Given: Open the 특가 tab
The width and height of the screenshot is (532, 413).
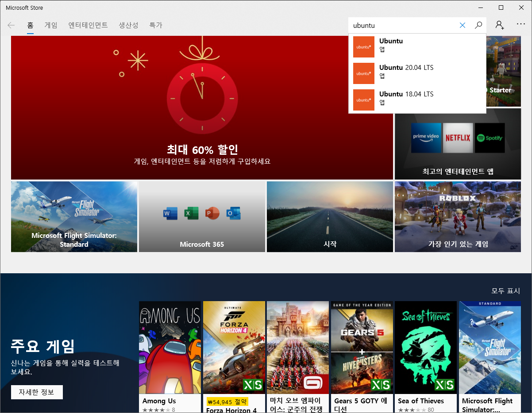Looking at the screenshot, I should coord(156,25).
